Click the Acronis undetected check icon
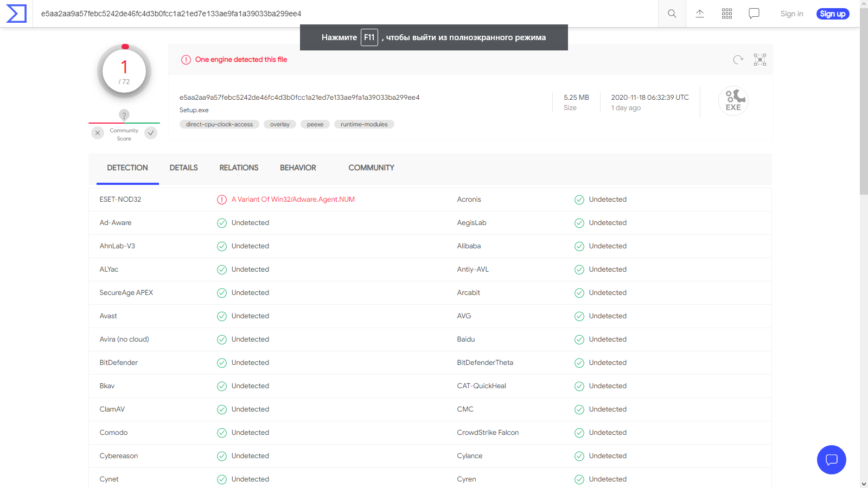The height and width of the screenshot is (488, 868). [579, 200]
